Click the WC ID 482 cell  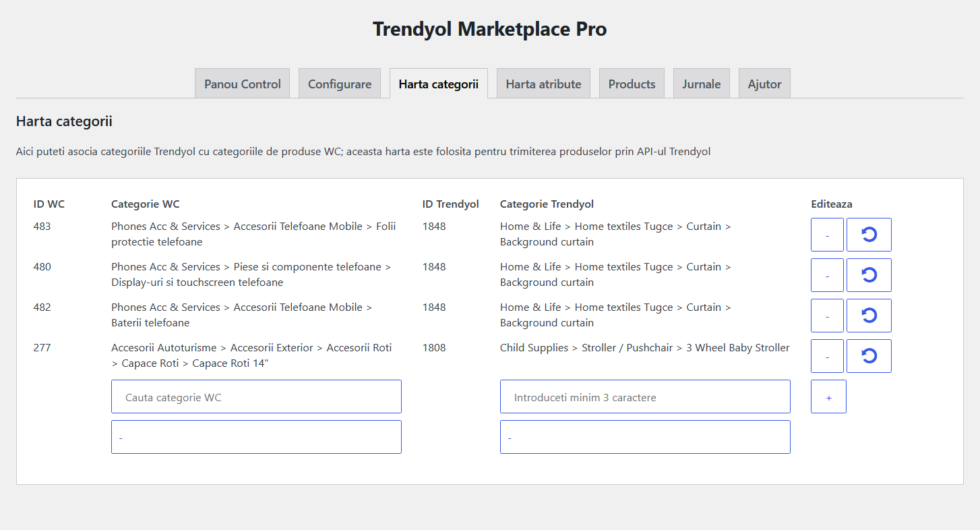[42, 307]
